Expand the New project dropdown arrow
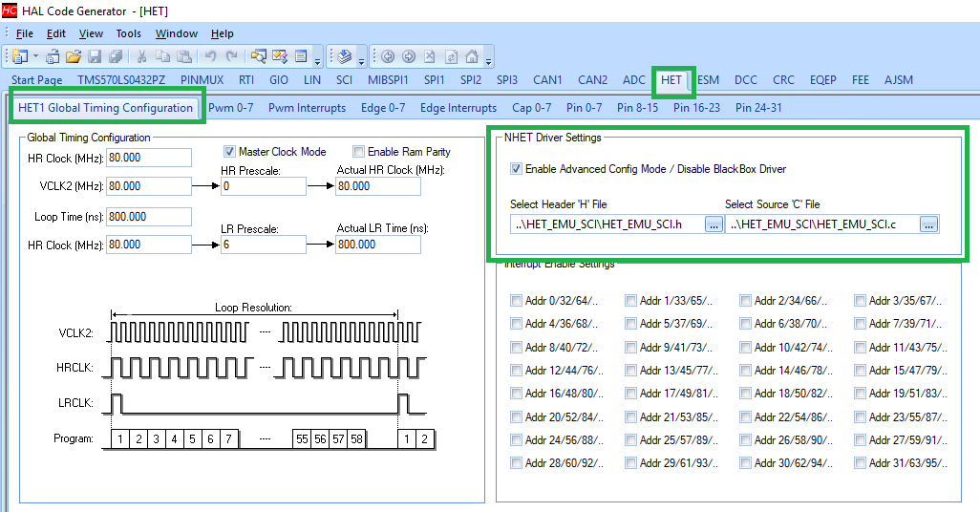980x512 pixels. [x=35, y=57]
